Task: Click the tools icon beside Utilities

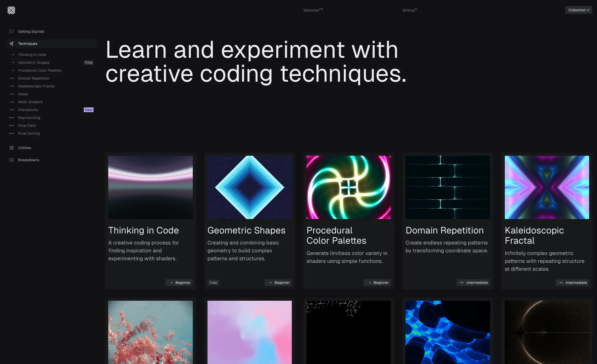Action: point(12,148)
